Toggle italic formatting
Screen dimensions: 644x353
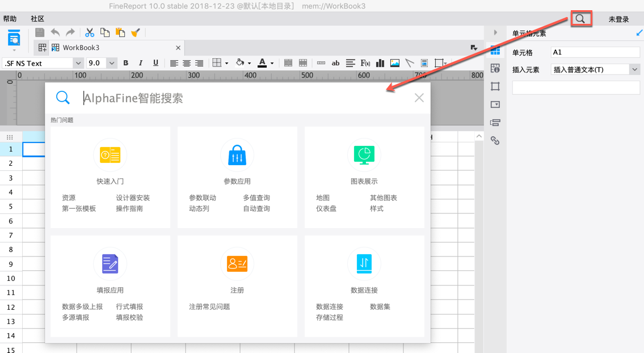(x=141, y=63)
